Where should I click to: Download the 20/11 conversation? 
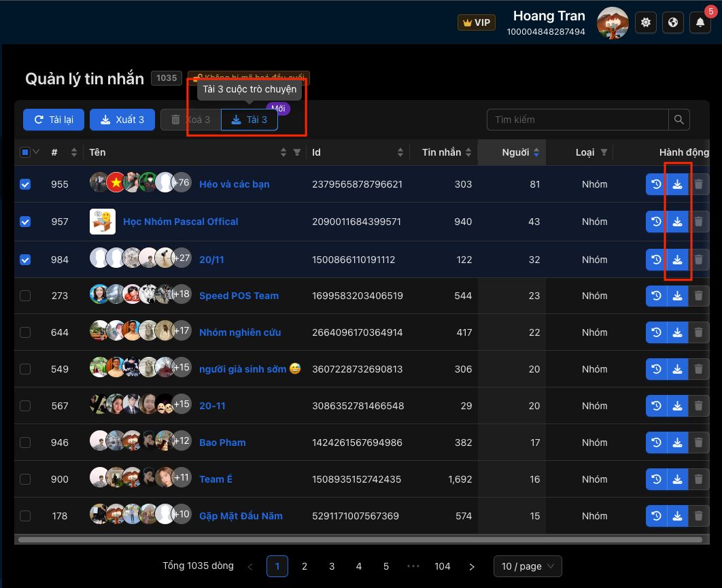pyautogui.click(x=677, y=260)
